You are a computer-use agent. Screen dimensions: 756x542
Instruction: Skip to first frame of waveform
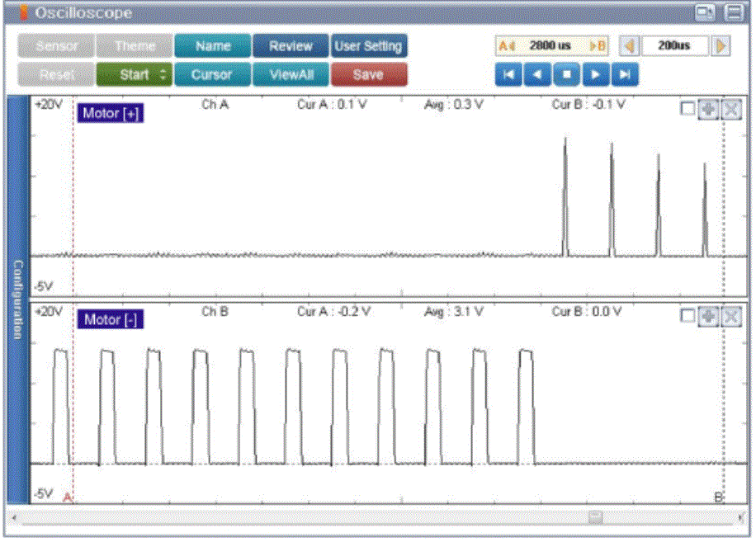click(x=508, y=74)
